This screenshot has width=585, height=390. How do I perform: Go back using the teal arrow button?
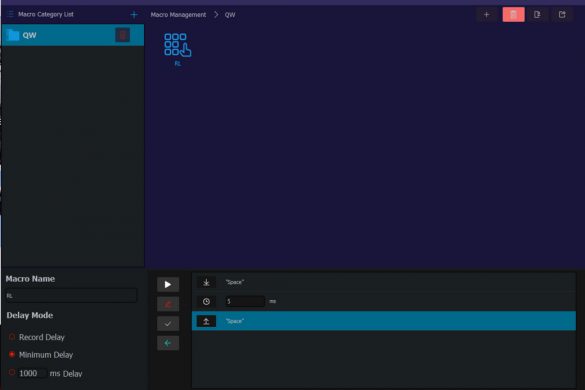[x=168, y=343]
